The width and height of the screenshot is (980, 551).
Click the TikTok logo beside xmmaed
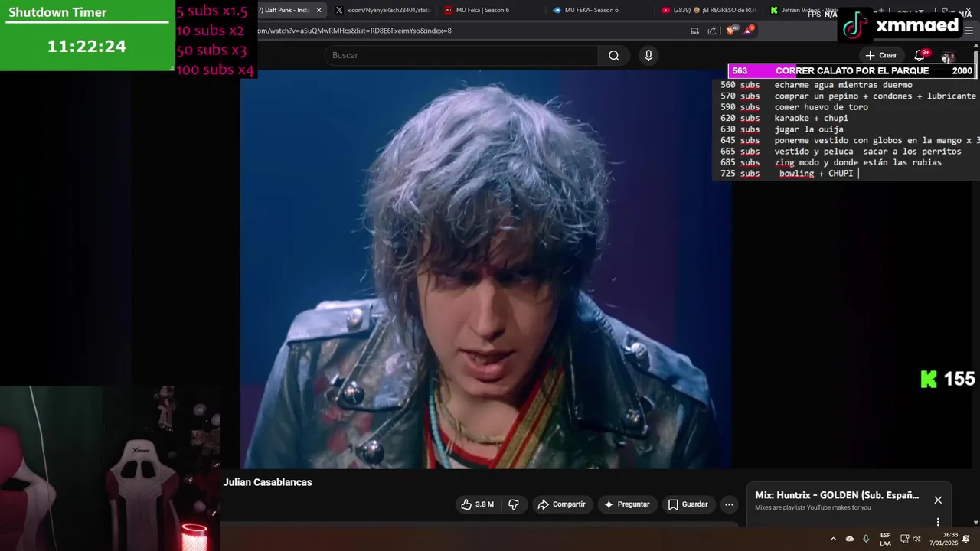(855, 25)
